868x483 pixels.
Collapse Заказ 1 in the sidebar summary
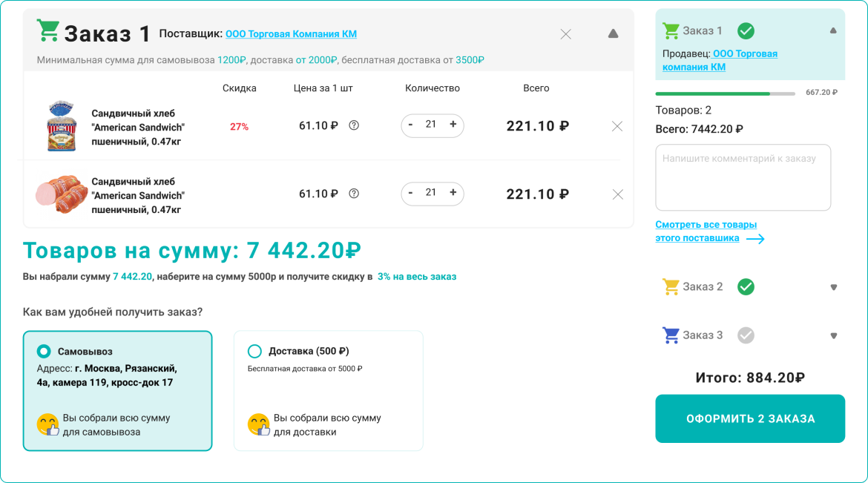833,31
